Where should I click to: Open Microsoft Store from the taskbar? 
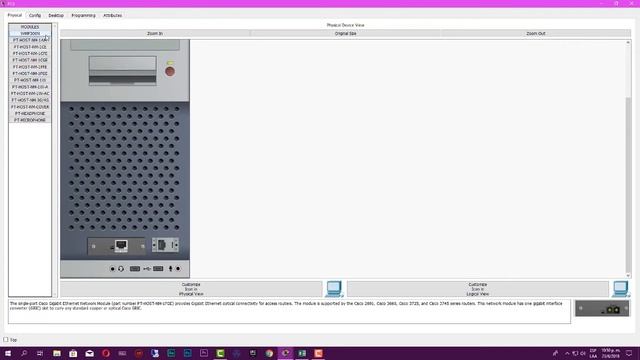point(73,353)
